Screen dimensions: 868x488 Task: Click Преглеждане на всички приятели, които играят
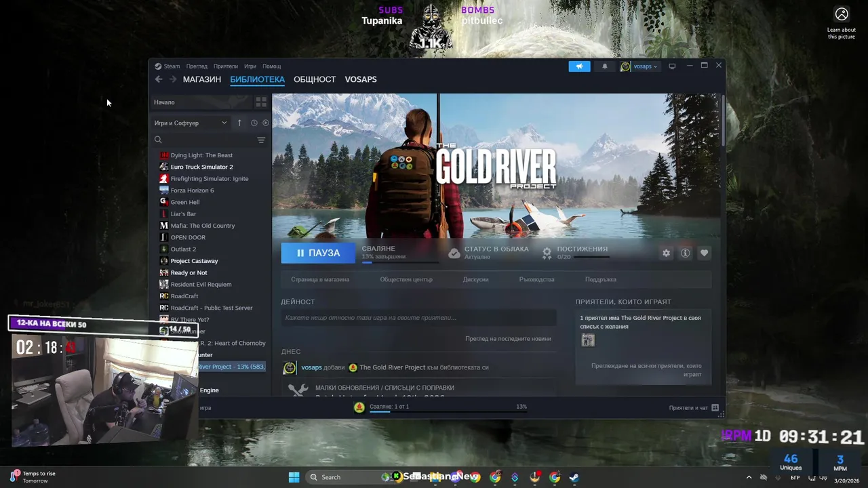(x=646, y=370)
